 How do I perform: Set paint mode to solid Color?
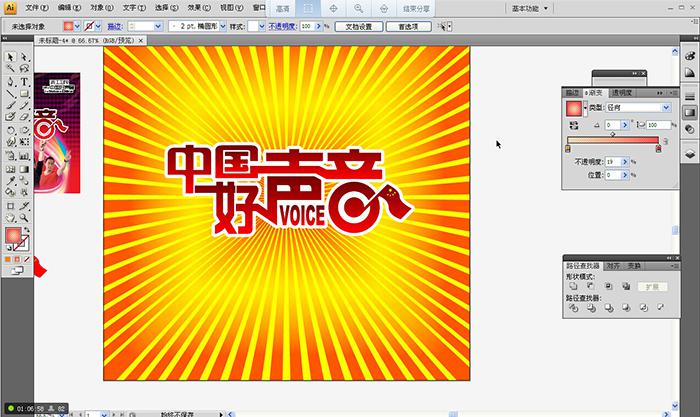tap(8, 259)
